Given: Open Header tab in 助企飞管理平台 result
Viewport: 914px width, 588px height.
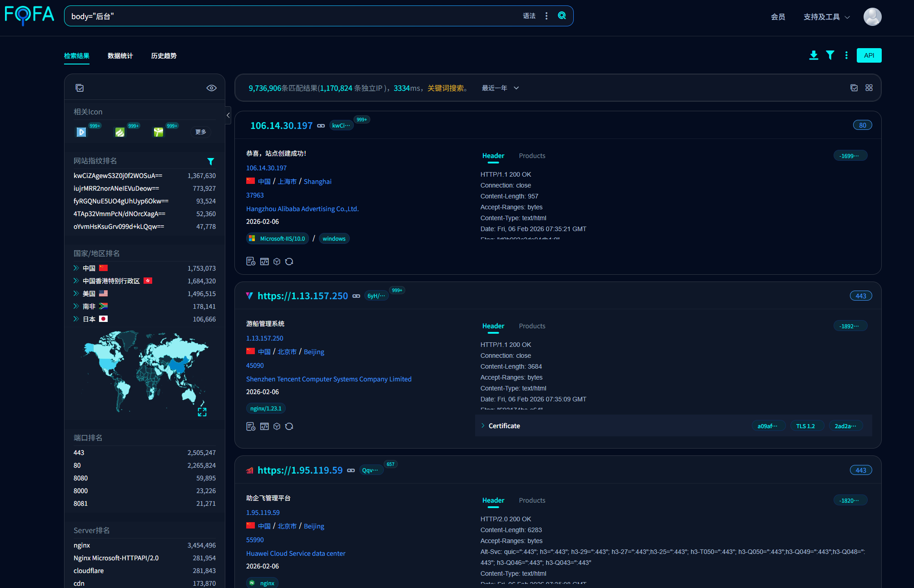Looking at the screenshot, I should tap(493, 500).
